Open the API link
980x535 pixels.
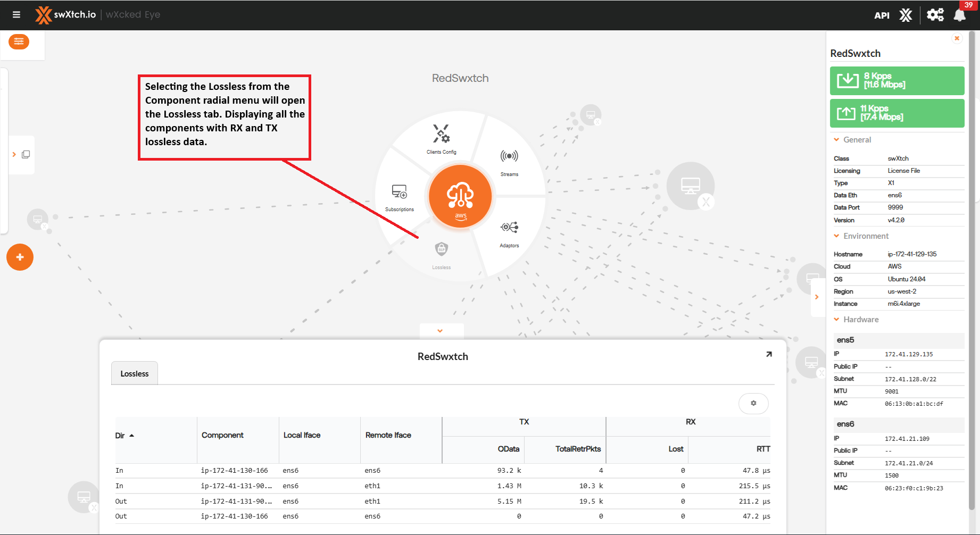(x=882, y=15)
